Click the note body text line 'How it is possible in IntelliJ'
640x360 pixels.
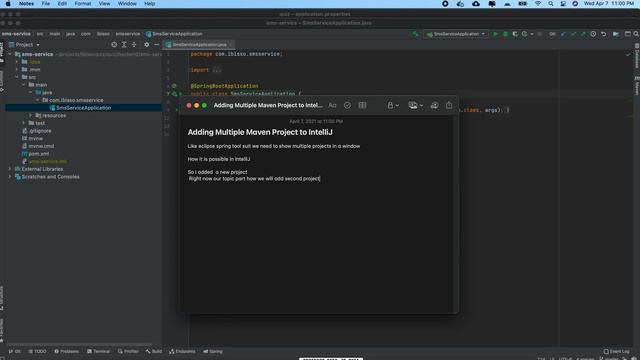219,159
